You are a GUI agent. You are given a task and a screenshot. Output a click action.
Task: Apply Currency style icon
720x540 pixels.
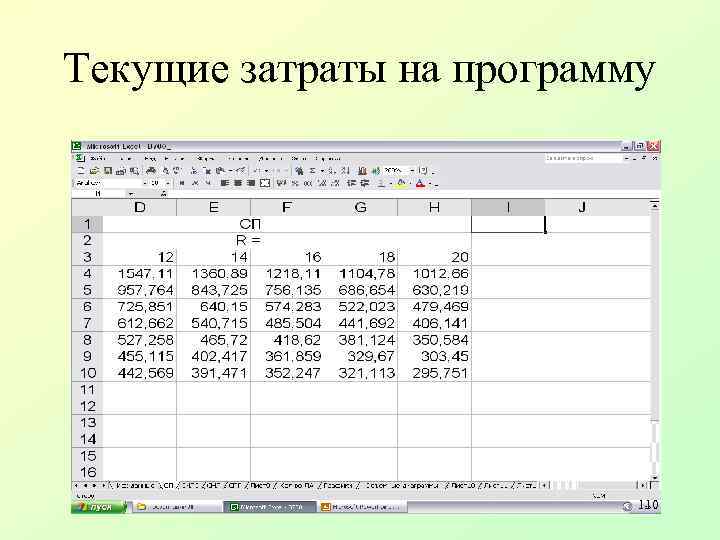pos(279,183)
